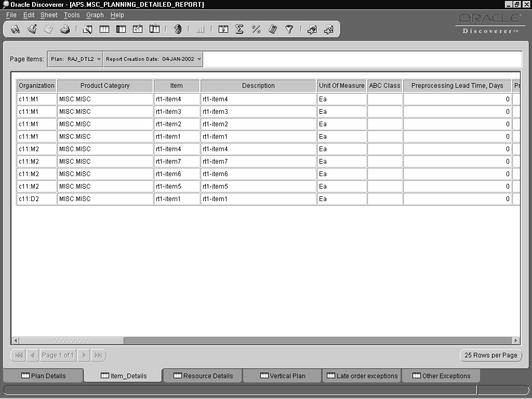Click the Open Workbook toolbar icon

(32, 30)
